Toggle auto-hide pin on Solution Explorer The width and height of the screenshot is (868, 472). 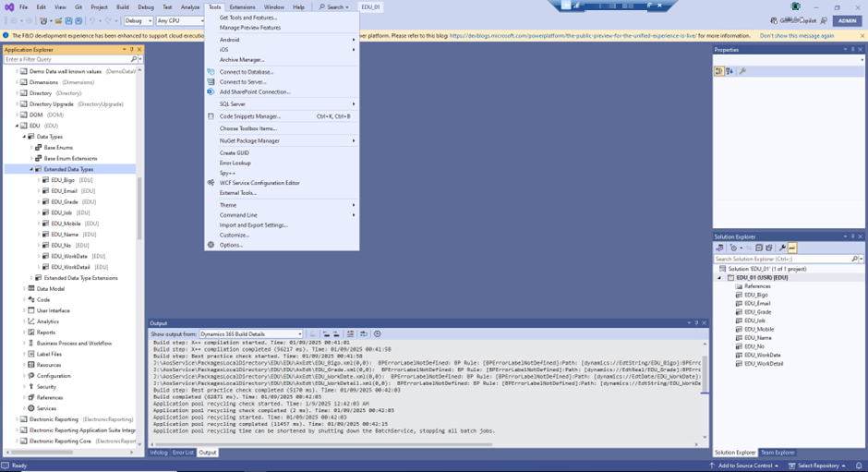(853, 236)
